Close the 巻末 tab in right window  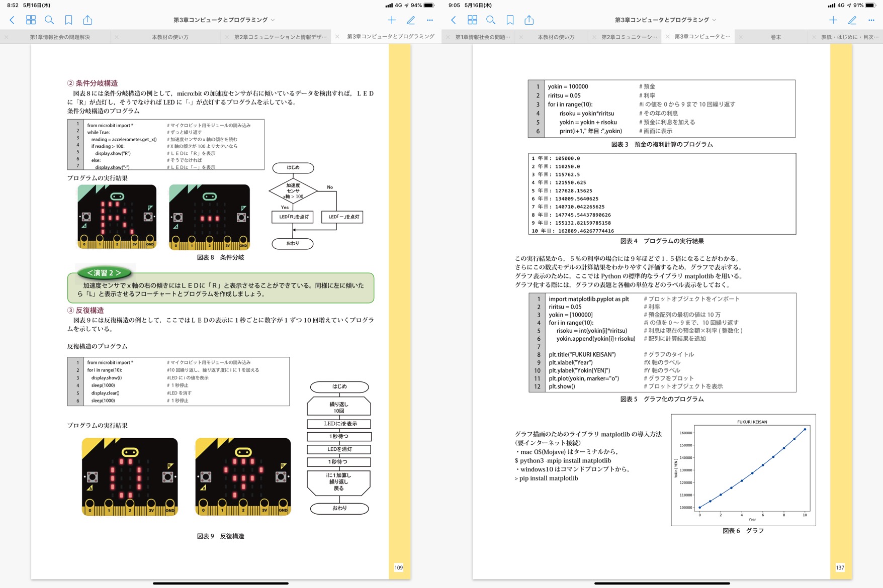coord(740,37)
